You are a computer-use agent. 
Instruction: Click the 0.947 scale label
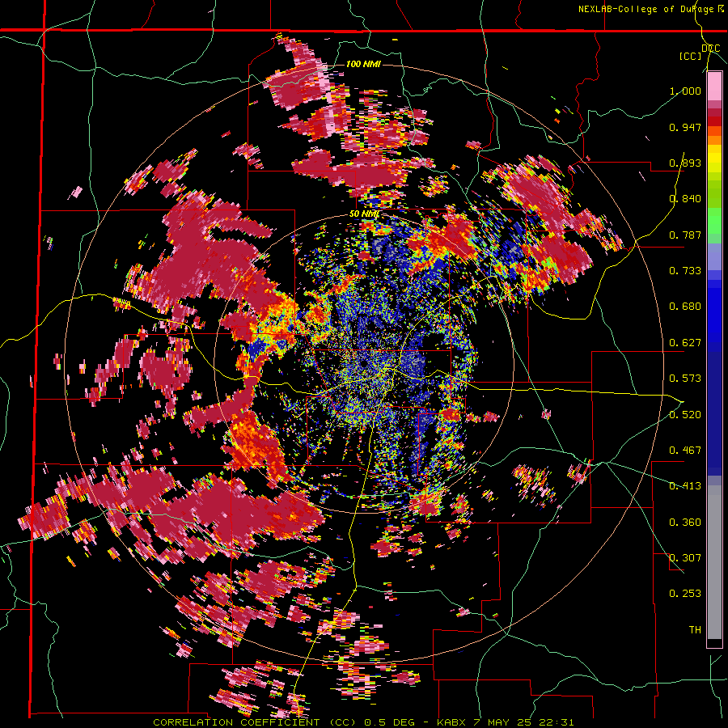[x=685, y=127]
